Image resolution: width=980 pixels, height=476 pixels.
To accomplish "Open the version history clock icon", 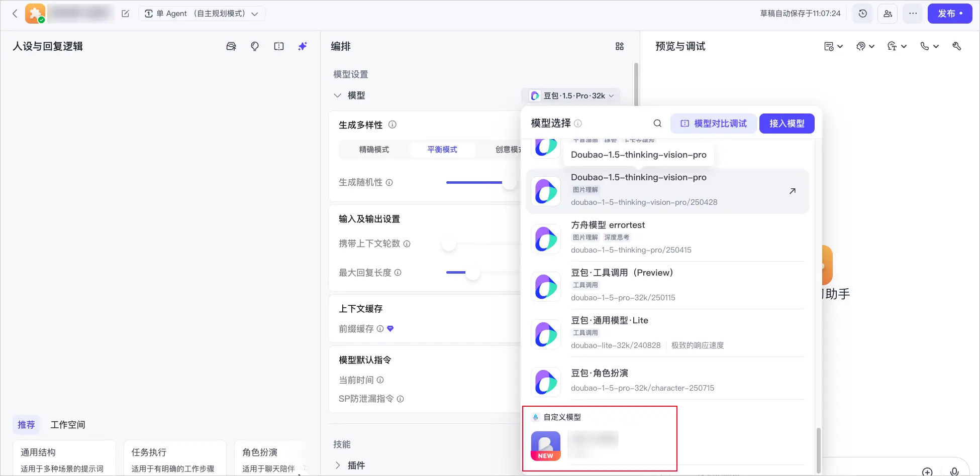I will [862, 14].
